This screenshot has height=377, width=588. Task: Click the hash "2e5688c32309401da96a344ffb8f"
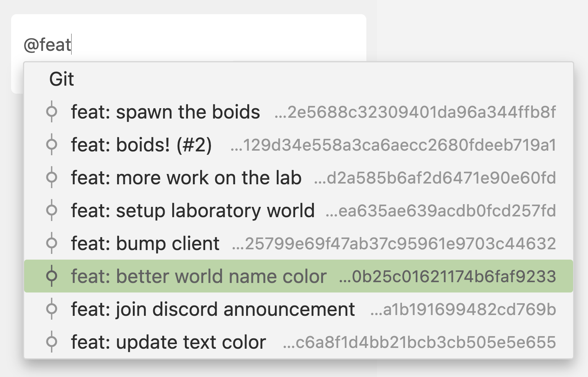point(415,112)
